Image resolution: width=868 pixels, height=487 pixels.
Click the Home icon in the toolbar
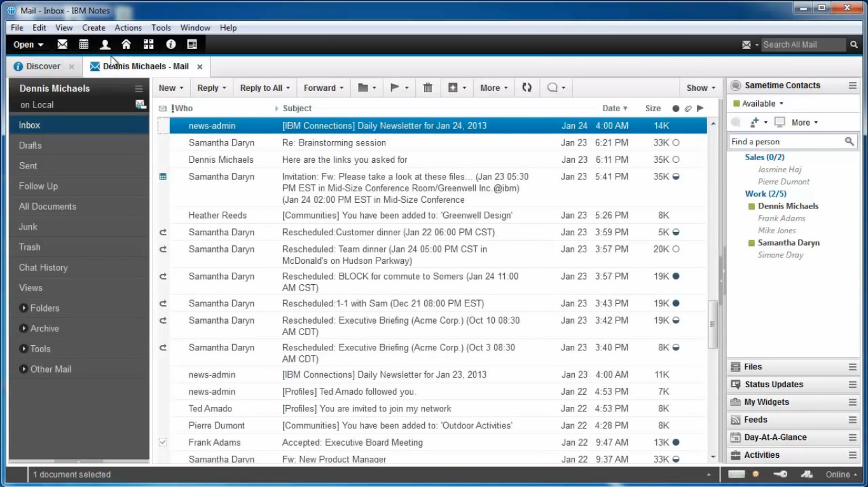[x=127, y=44]
